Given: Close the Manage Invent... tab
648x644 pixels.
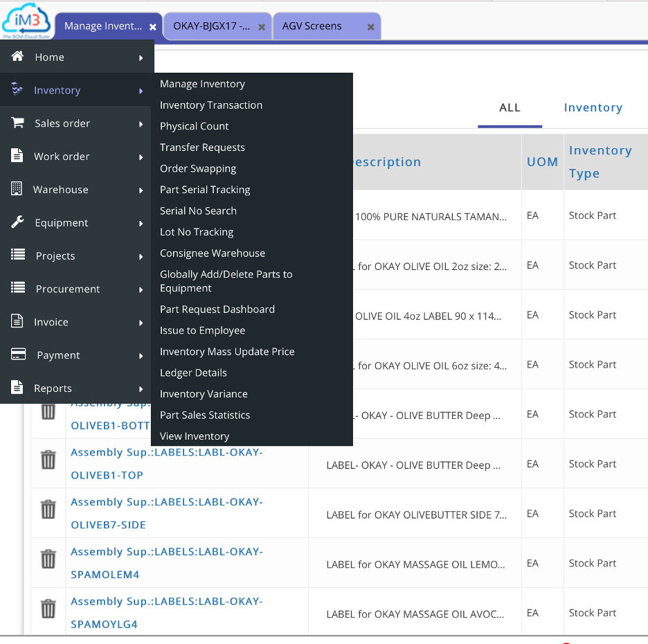Looking at the screenshot, I should coord(153,27).
